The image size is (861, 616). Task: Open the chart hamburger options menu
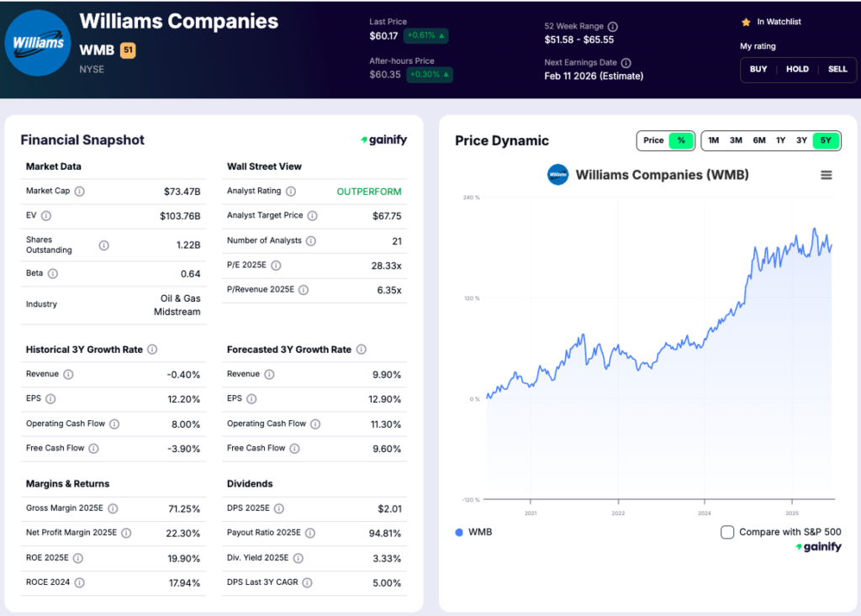(826, 175)
